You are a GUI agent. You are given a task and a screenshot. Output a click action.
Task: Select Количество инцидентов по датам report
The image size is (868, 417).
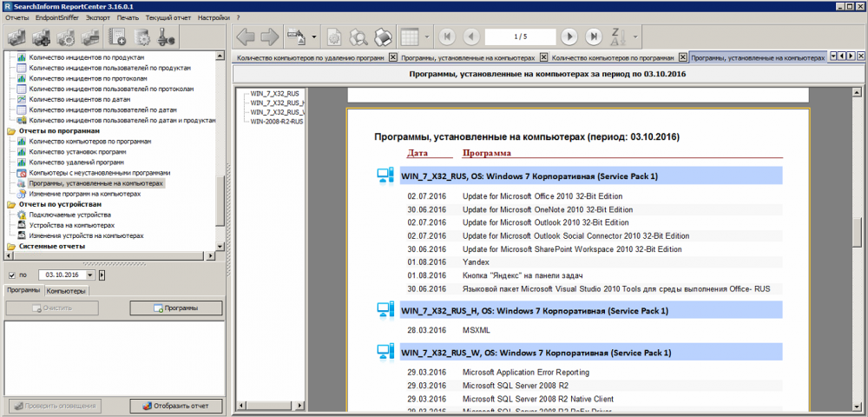click(x=80, y=99)
